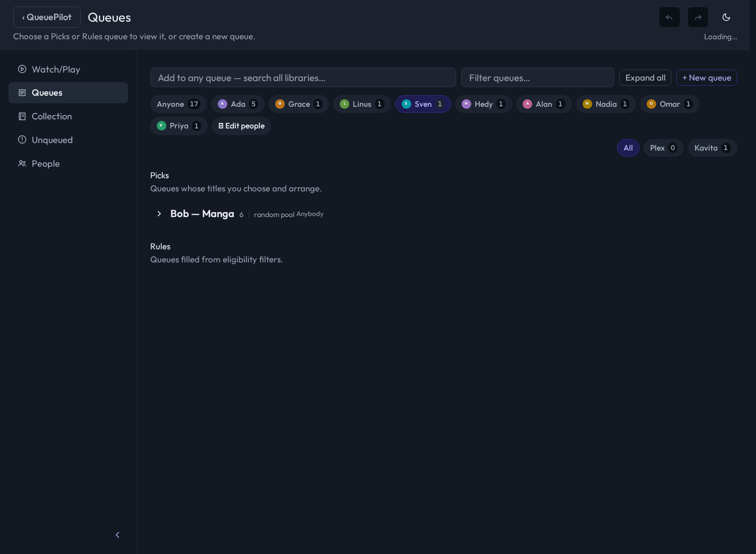
Task: Focus the Filter queues input field
Action: click(x=537, y=78)
